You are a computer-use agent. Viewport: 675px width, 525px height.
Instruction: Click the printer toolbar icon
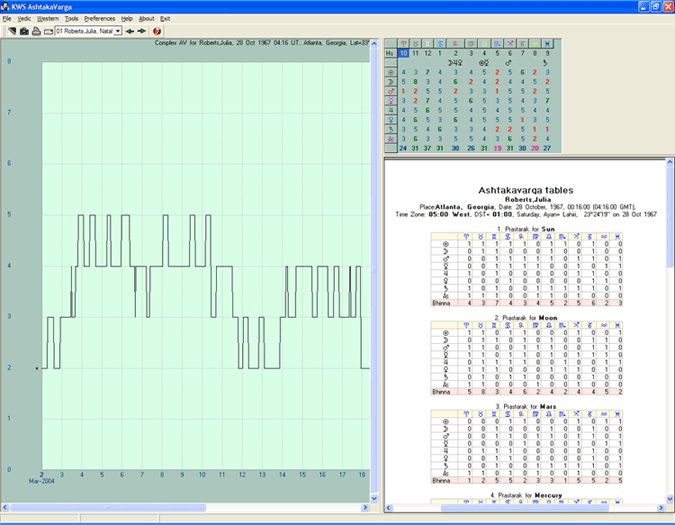[x=36, y=31]
